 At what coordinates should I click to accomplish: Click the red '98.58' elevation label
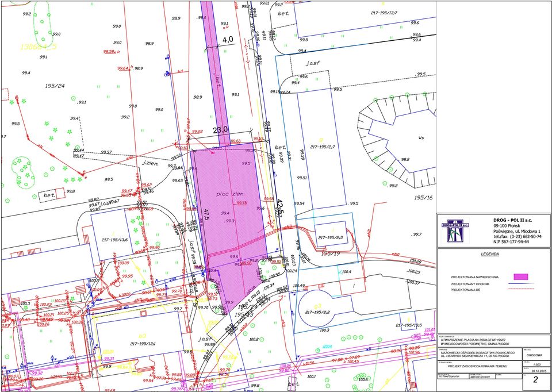(x=109, y=52)
